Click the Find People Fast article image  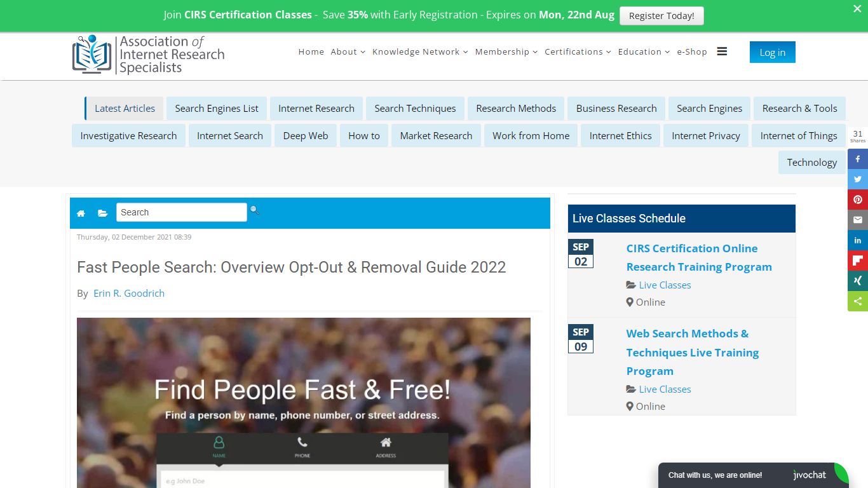click(304, 403)
